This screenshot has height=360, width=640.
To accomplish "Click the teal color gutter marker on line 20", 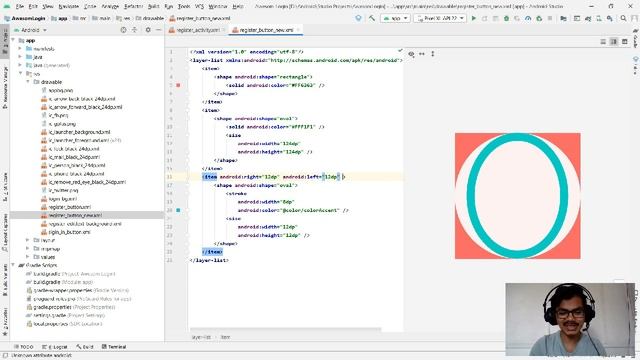I will point(178,210).
